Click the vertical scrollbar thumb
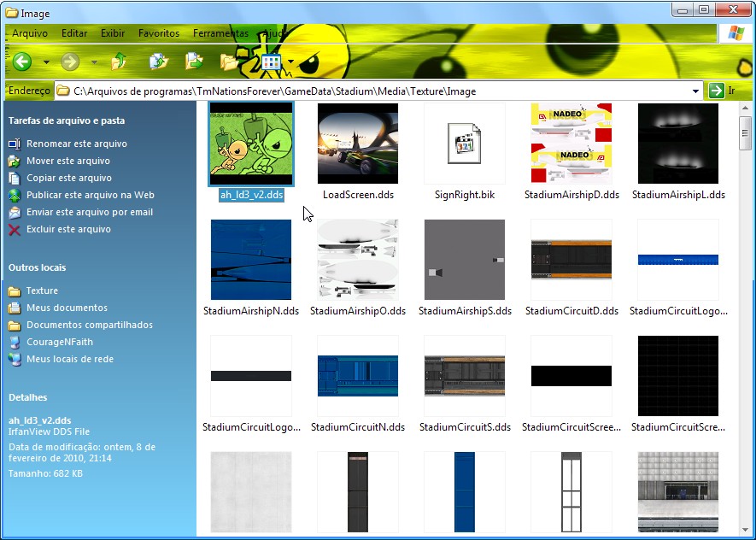Screen dimensions: 756x540 (x=746, y=132)
